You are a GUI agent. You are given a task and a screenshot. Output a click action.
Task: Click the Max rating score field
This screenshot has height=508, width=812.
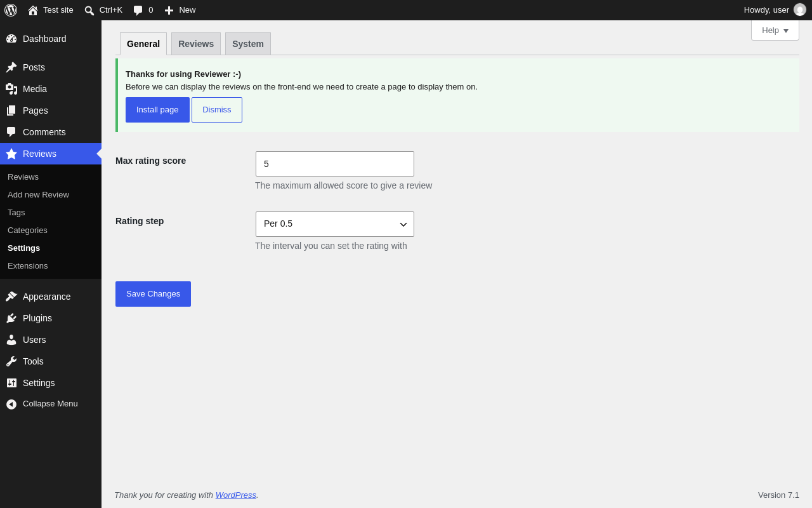335,164
